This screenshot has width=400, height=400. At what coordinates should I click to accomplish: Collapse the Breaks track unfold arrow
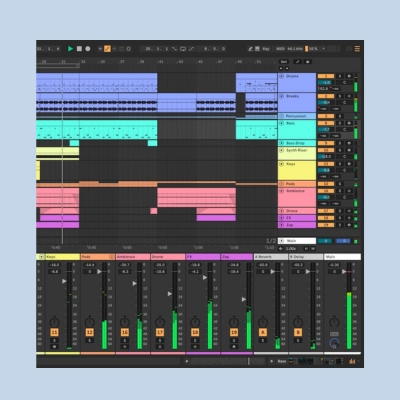coord(281,96)
